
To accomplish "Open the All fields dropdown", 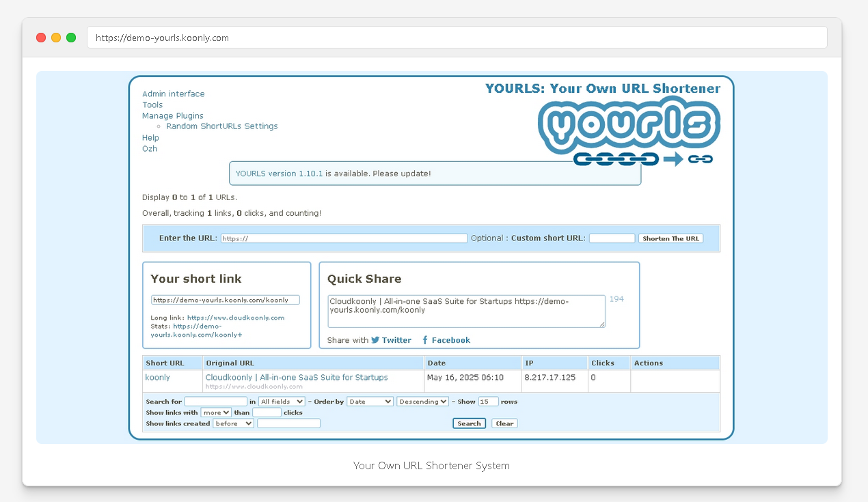I will click(282, 402).
